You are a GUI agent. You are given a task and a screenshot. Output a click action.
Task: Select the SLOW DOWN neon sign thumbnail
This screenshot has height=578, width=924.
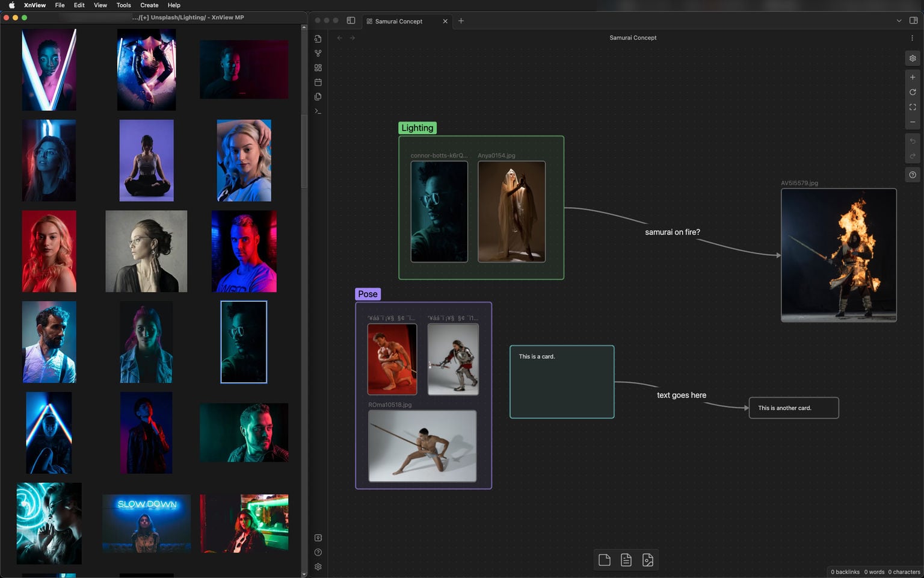146,523
